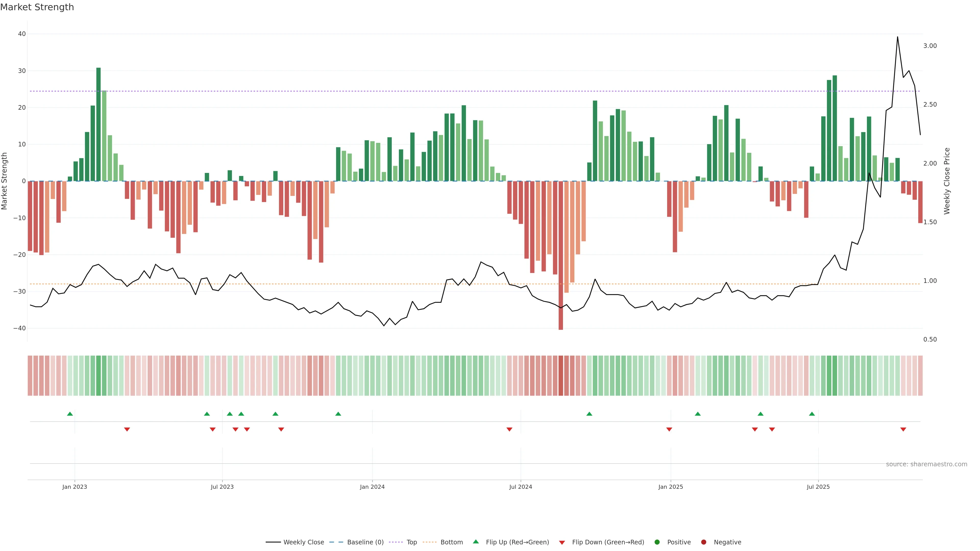The image size is (980, 551).
Task: Toggle the Top threshold legend item
Action: click(x=411, y=542)
